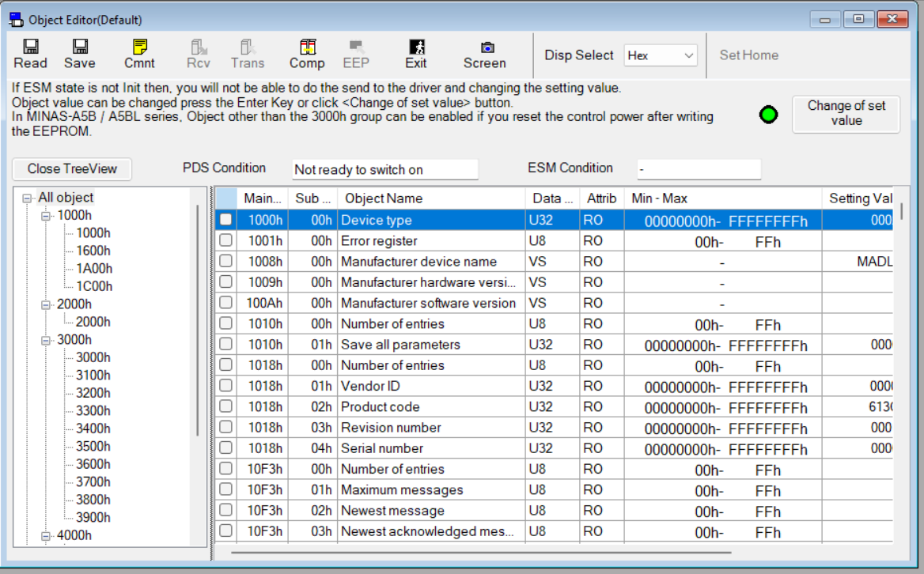
Task: Click the green status indicator light
Action: (x=768, y=115)
